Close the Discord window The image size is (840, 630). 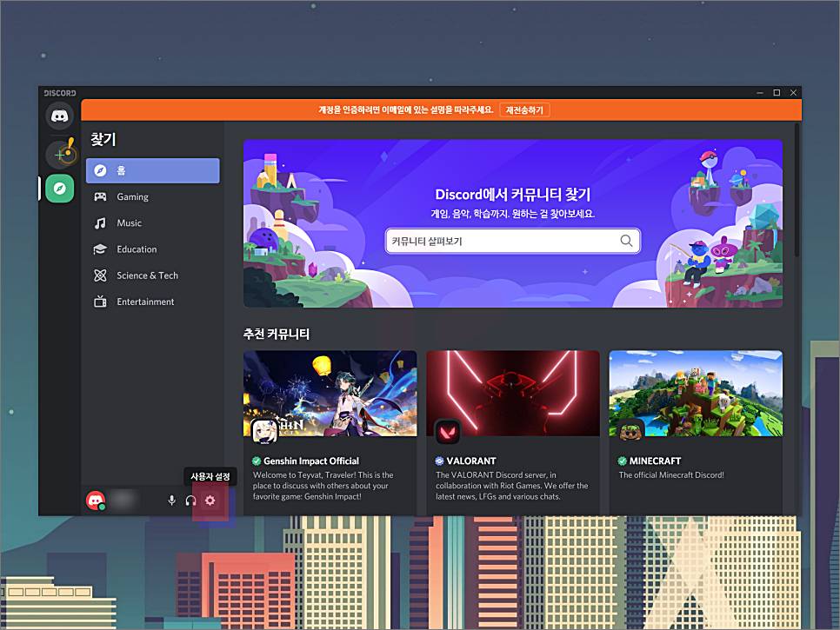tap(793, 93)
